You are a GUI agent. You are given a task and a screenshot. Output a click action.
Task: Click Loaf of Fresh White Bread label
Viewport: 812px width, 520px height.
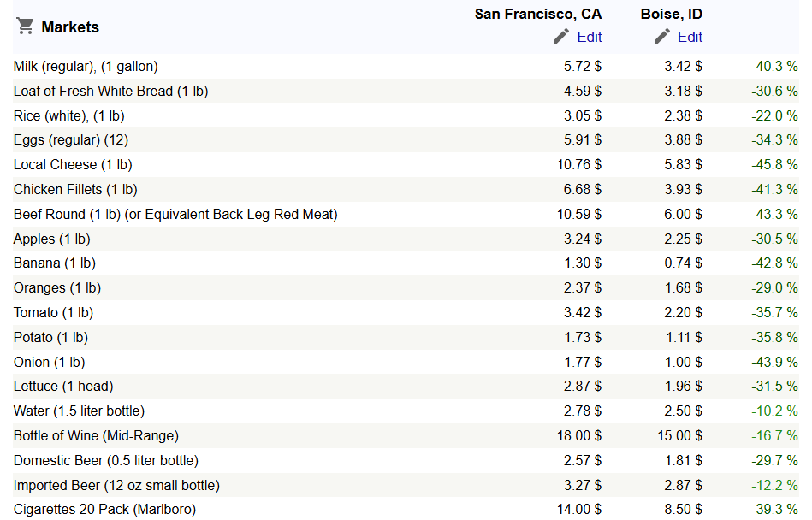(111, 91)
